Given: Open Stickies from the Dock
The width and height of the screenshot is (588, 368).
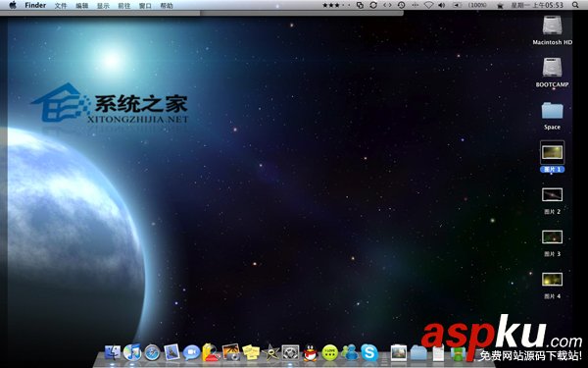Looking at the screenshot, I should pyautogui.click(x=251, y=352).
